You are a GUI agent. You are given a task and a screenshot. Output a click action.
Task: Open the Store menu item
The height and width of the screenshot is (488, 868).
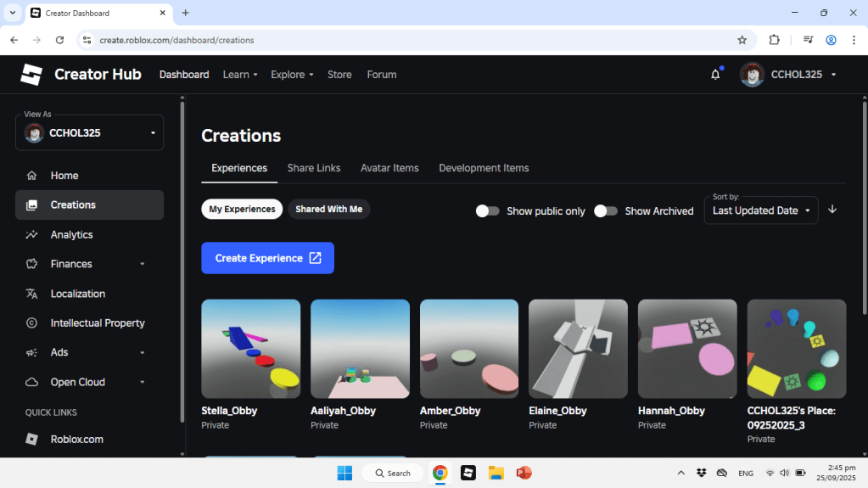[339, 75]
